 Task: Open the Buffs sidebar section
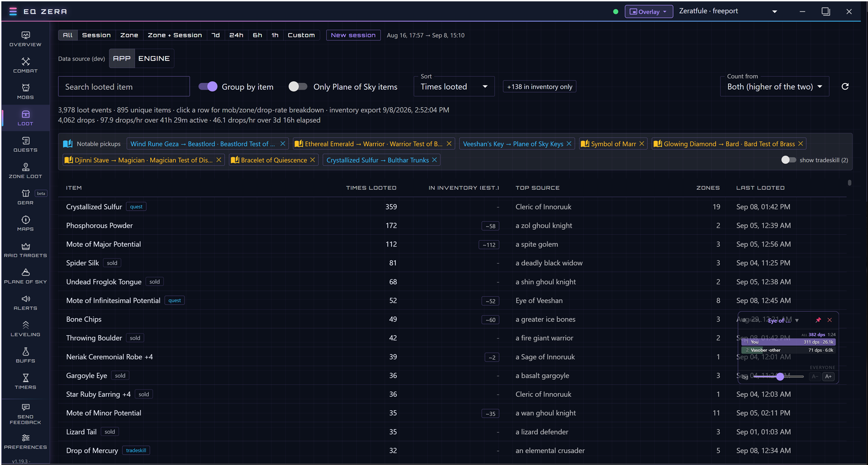pyautogui.click(x=25, y=355)
